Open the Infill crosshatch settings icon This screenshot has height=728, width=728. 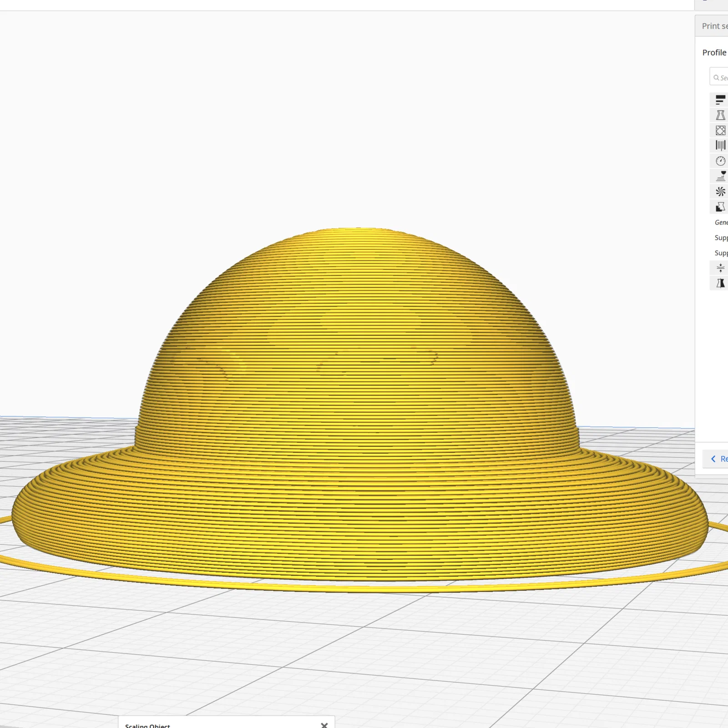click(720, 131)
